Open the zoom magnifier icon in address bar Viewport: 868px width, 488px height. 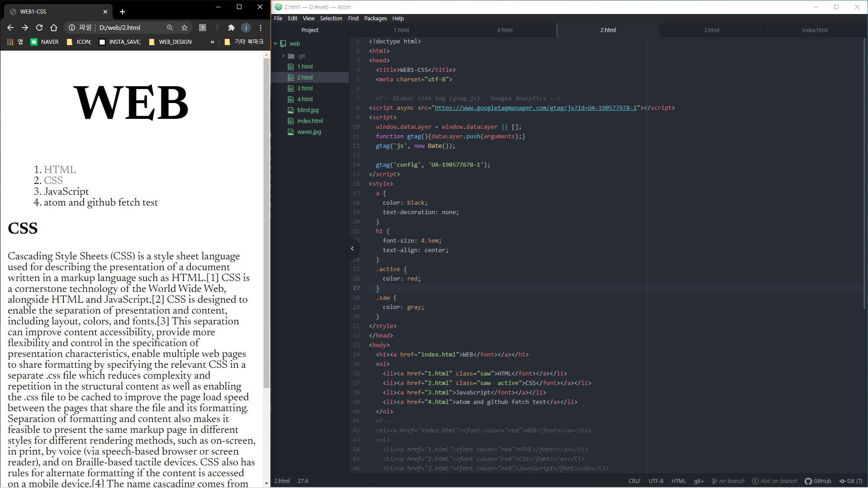point(170,28)
